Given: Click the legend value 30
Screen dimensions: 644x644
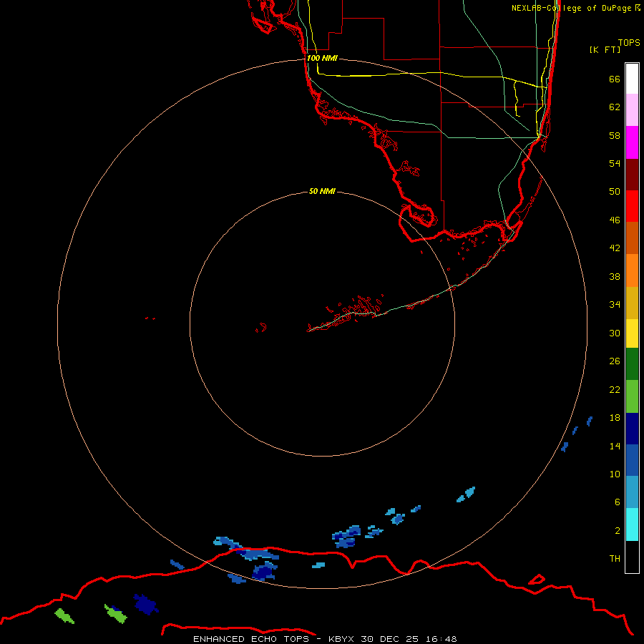Looking at the screenshot, I should pyautogui.click(x=615, y=333).
